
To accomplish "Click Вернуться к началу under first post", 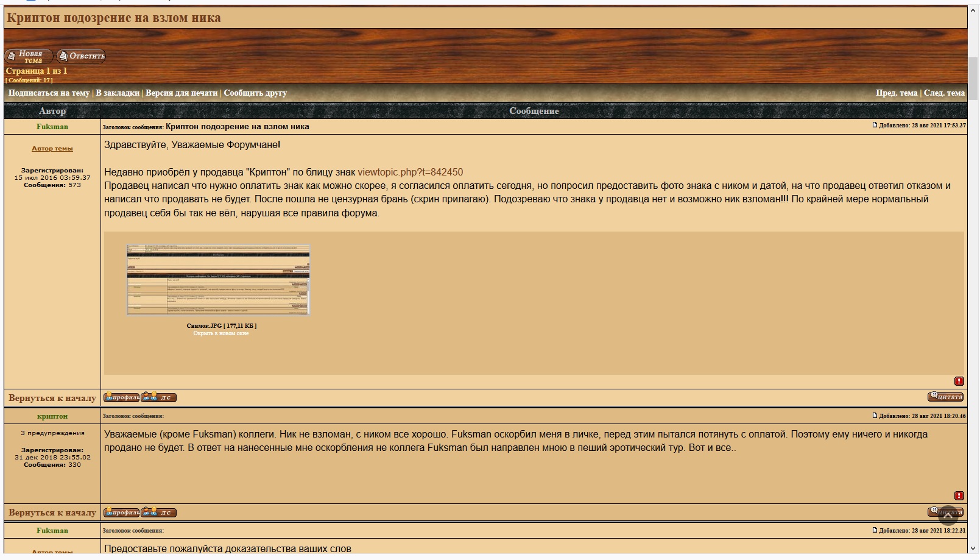I will [52, 398].
